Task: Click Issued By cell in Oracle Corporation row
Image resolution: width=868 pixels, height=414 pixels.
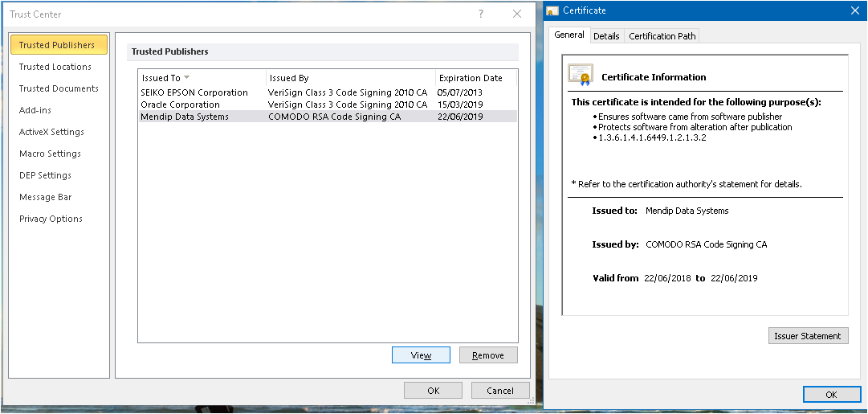Action: (348, 105)
